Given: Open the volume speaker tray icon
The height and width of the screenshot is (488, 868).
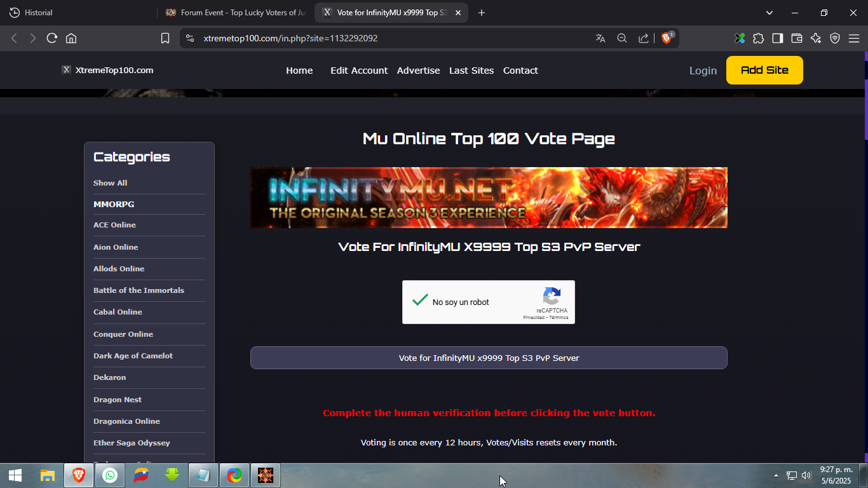Looking at the screenshot, I should pyautogui.click(x=807, y=475).
